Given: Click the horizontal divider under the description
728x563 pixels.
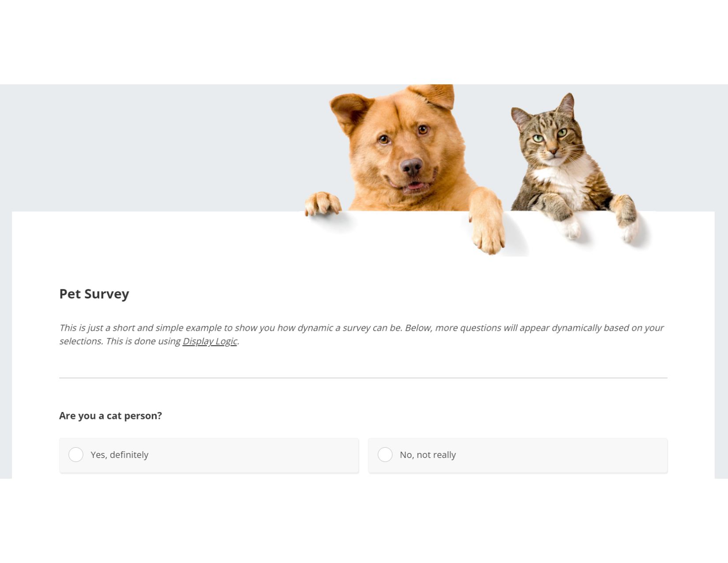Looking at the screenshot, I should point(363,378).
